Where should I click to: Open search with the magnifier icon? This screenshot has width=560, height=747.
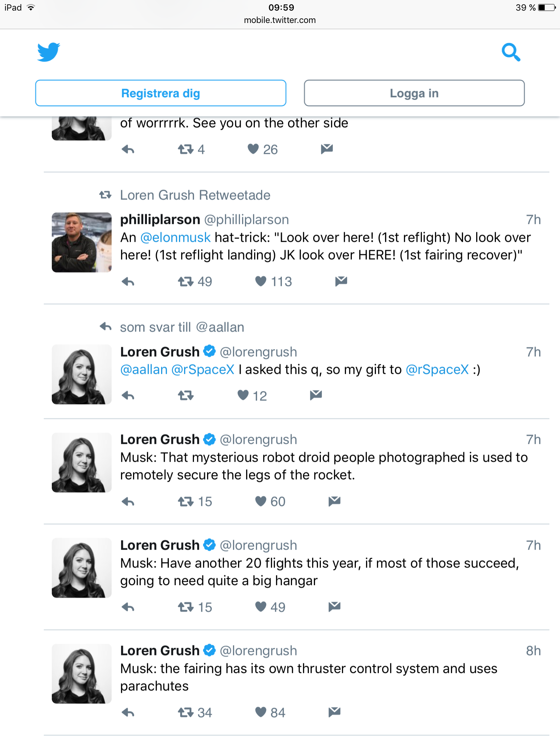[x=511, y=52]
